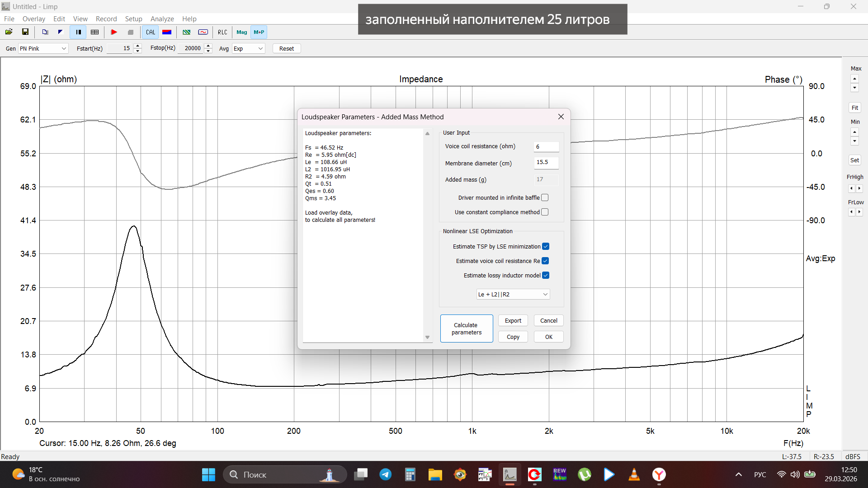Image resolution: width=868 pixels, height=488 pixels.
Task: Click the red-blue color overlay swatch icon
Action: [167, 32]
